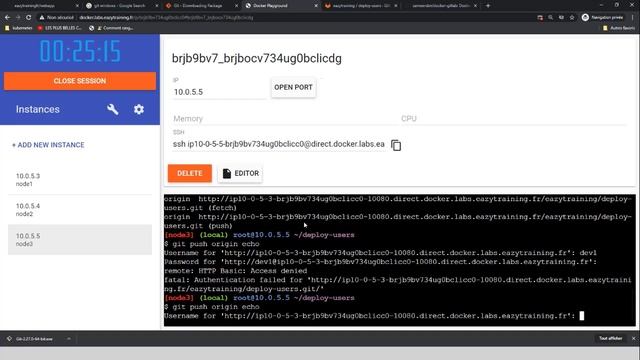640x360 pixels.
Task: Open the Comment bookmark
Action: (112, 28)
